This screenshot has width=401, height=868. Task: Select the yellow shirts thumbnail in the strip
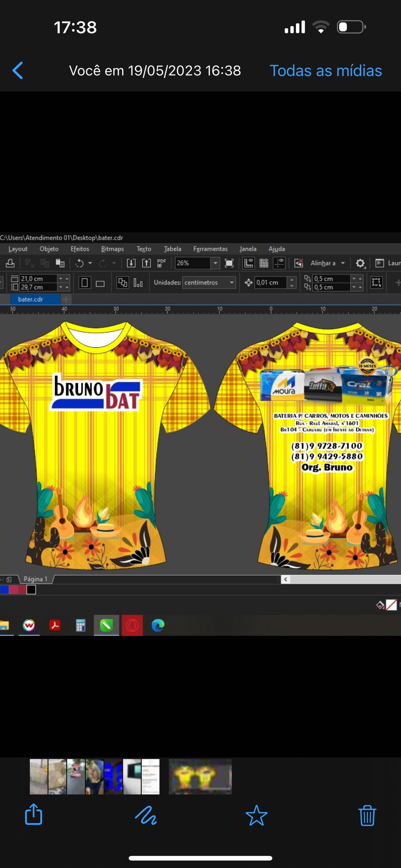200,776
